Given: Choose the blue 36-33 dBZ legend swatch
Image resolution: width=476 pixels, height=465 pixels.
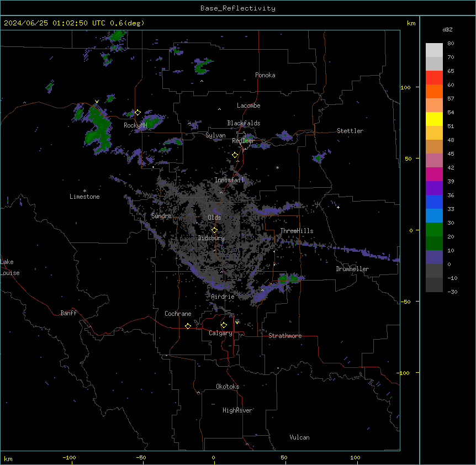Looking at the screenshot, I should point(434,202).
